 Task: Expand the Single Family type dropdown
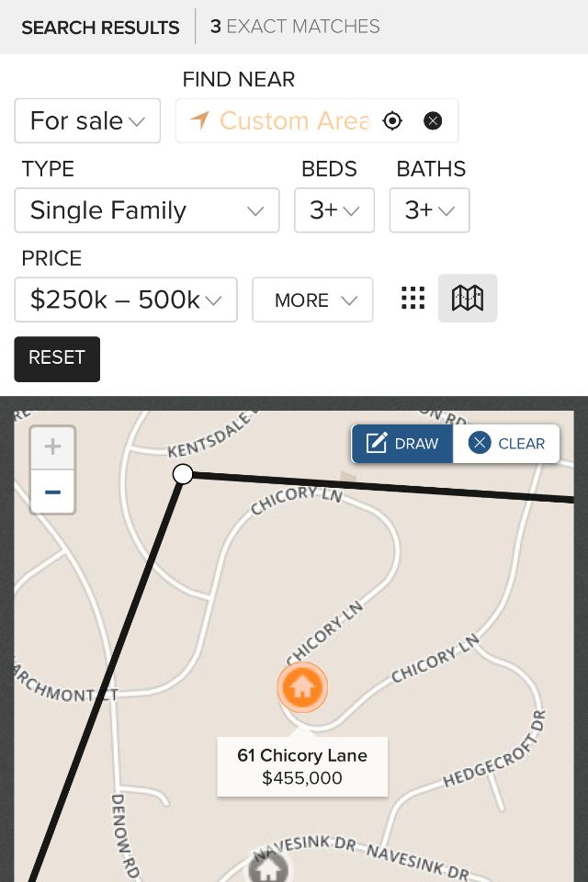pyautogui.click(x=147, y=210)
